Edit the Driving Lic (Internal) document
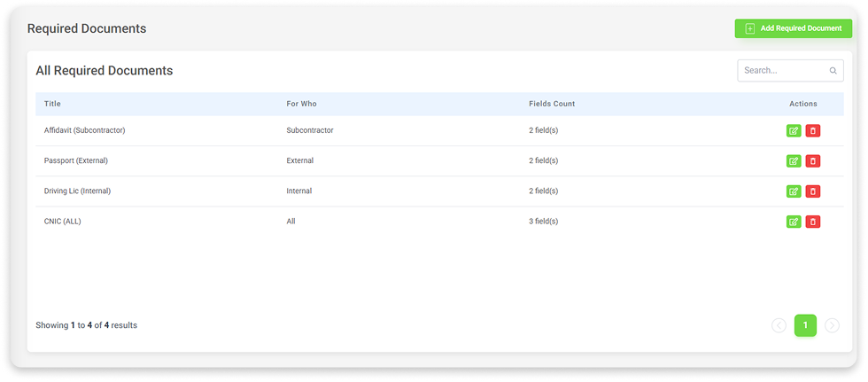Image resolution: width=868 pixels, height=382 pixels. 794,191
